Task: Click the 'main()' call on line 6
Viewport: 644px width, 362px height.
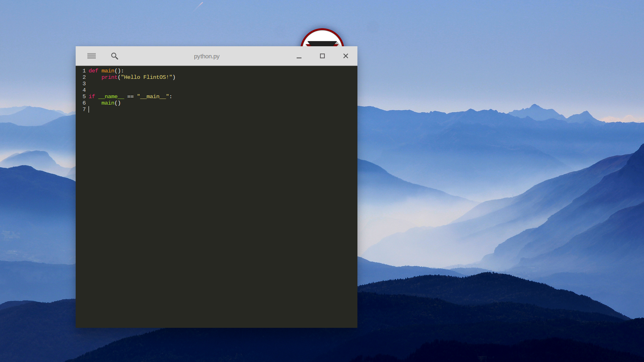Action: 111,103
